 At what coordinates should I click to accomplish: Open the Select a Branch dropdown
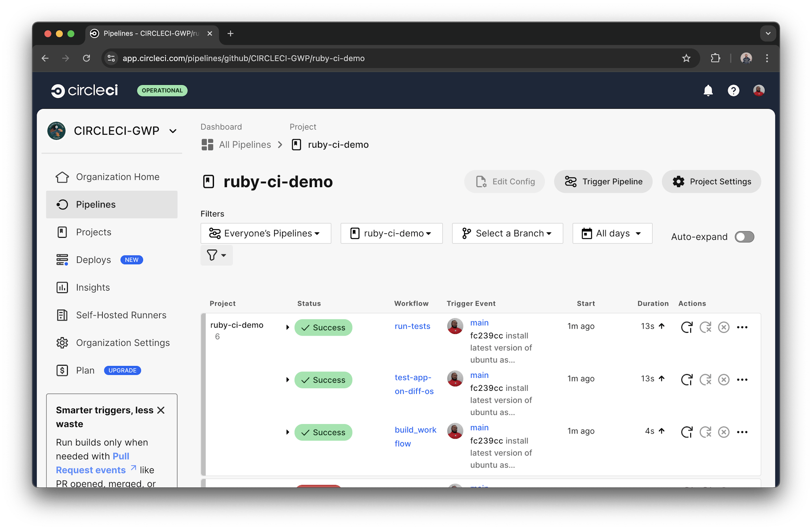coord(507,233)
